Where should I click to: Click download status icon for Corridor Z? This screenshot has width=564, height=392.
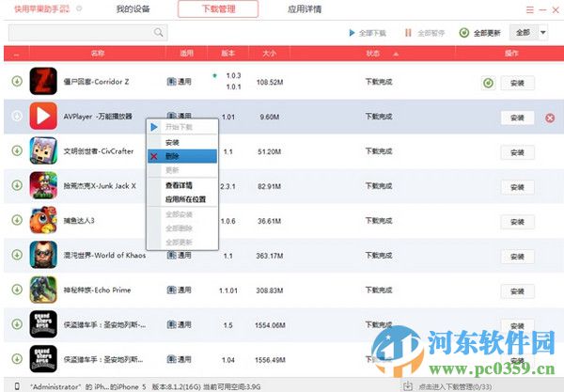pos(17,81)
